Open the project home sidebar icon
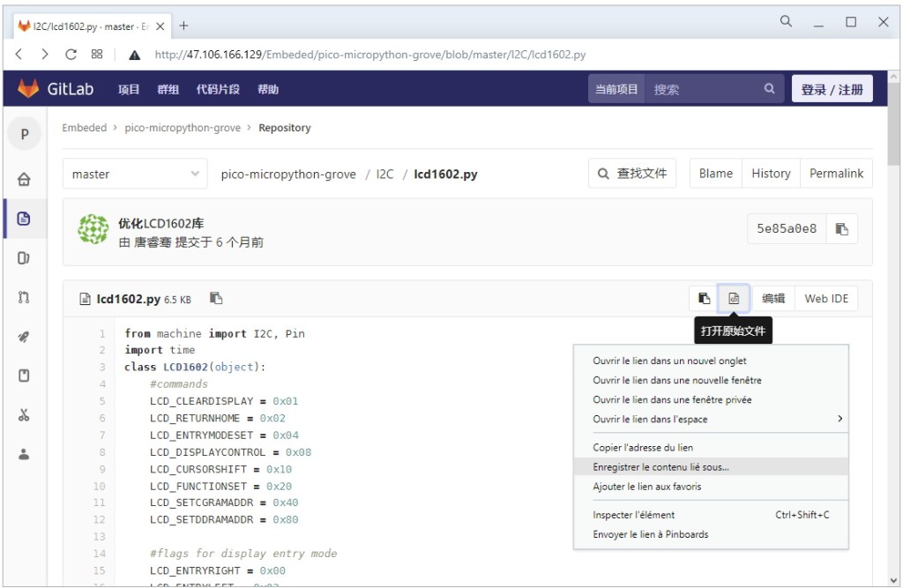This screenshot has width=903, height=588. point(24,179)
